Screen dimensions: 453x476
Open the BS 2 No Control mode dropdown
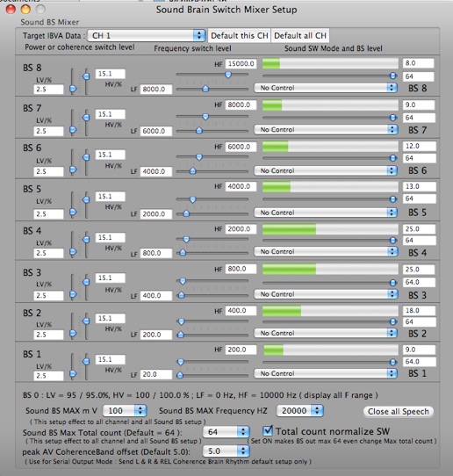326,333
